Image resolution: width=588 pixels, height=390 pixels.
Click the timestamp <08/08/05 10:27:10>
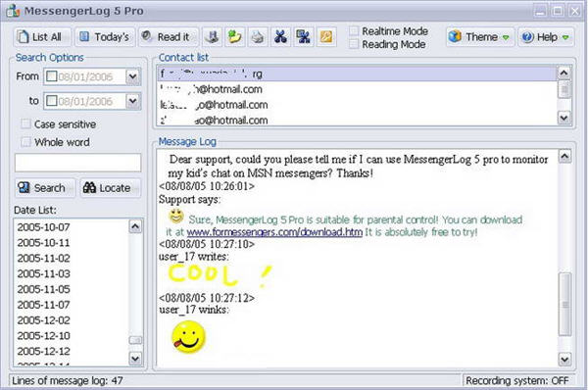click(x=207, y=244)
